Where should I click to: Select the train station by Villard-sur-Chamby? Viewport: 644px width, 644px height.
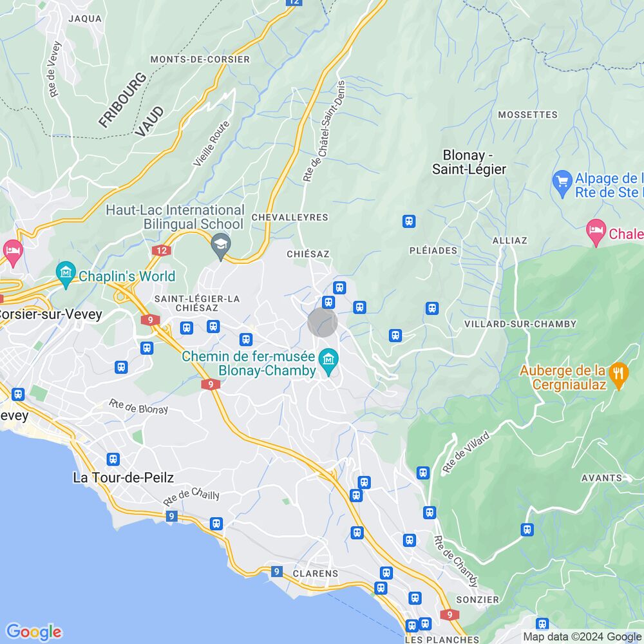(431, 308)
